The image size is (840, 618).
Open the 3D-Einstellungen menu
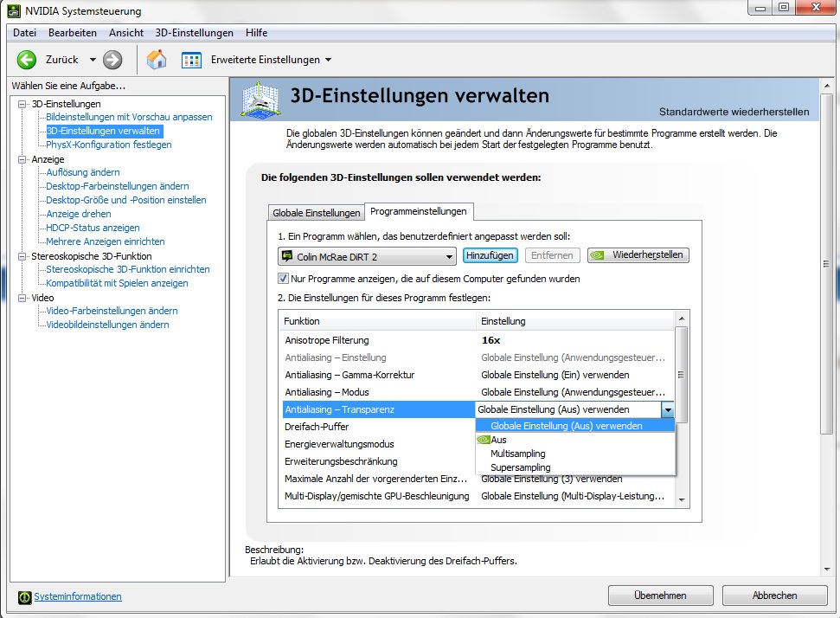point(194,33)
